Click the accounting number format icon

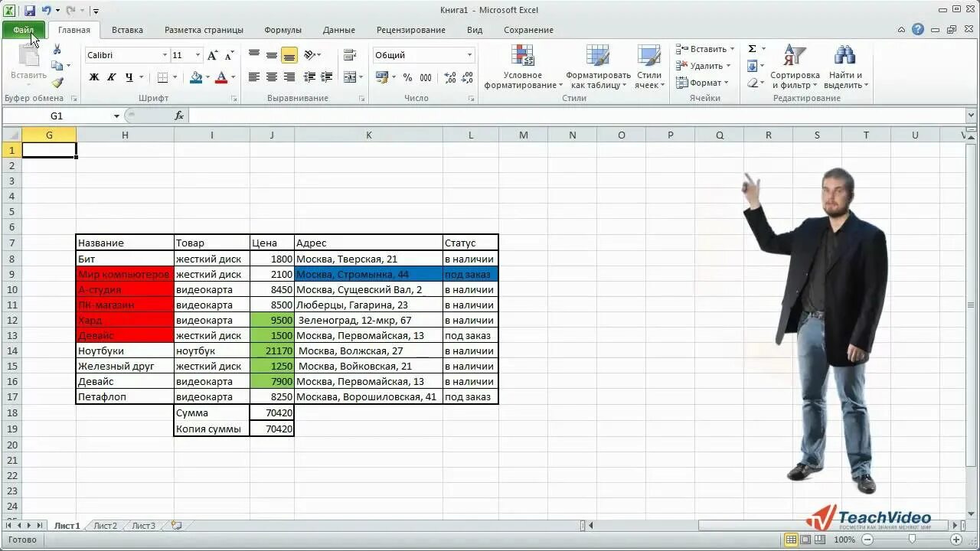click(382, 77)
